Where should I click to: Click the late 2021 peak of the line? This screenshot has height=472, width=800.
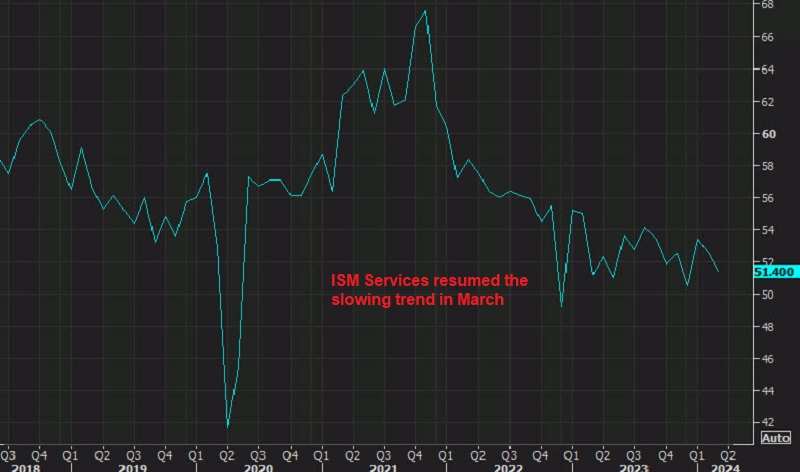tap(426, 11)
